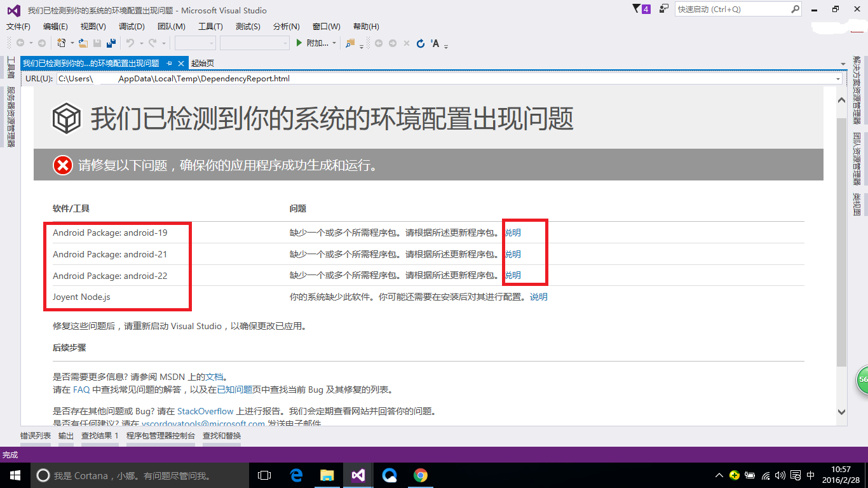Open the 程序包管理器控制台 tab
This screenshot has width=868, height=488.
(x=161, y=436)
